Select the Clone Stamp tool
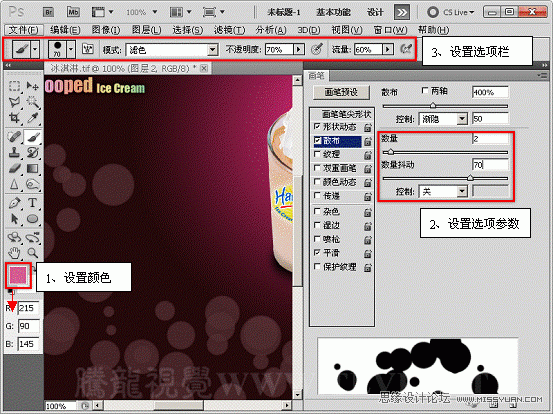The height and width of the screenshot is (414, 553). pyautogui.click(x=14, y=153)
